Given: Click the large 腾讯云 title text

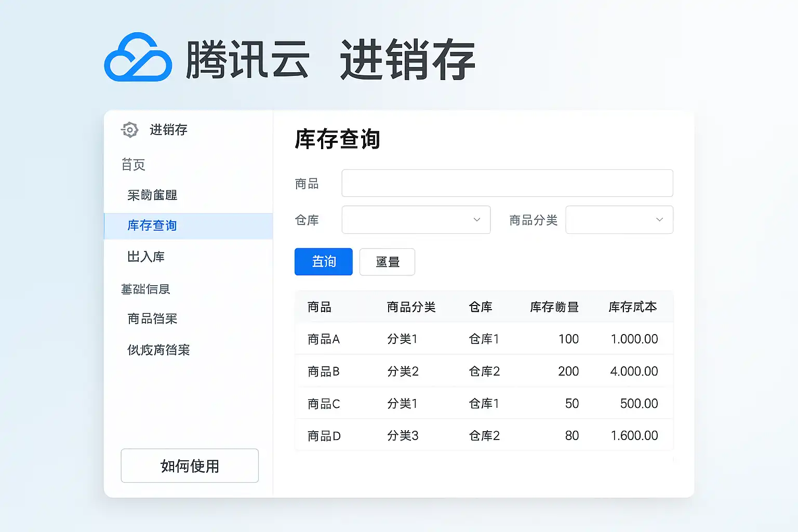Looking at the screenshot, I should [248, 59].
